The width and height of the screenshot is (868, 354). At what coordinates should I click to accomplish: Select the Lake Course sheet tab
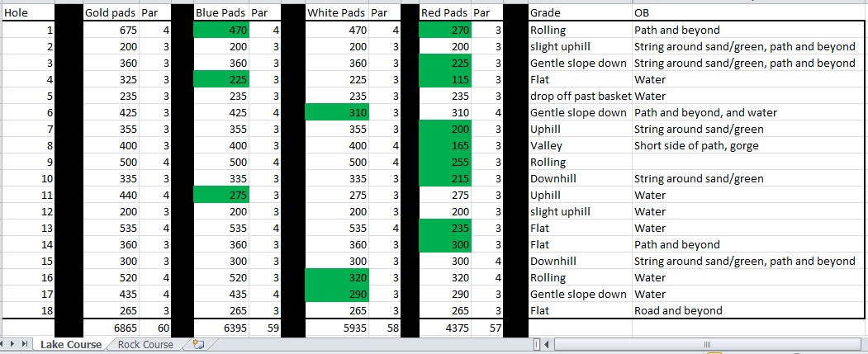pos(72,344)
